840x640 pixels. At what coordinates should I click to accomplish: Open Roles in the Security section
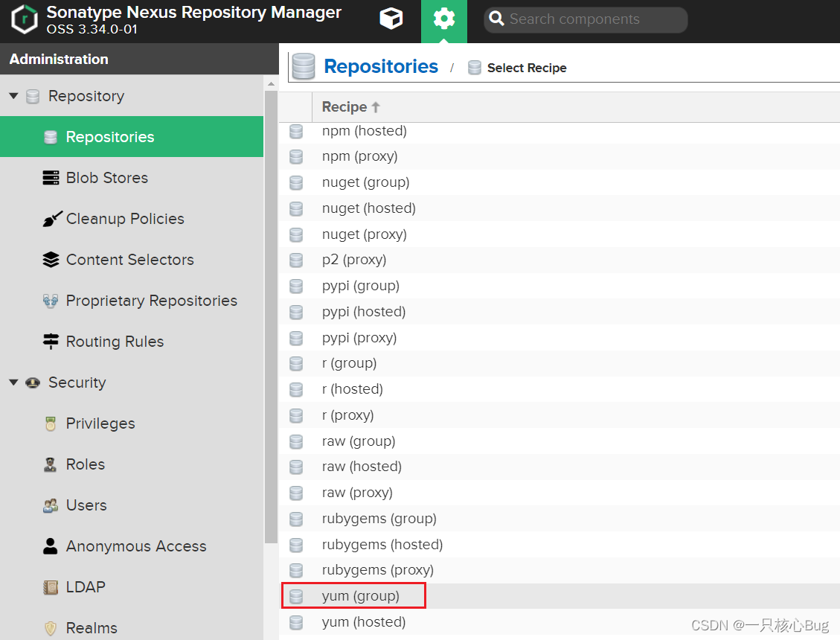[86, 464]
